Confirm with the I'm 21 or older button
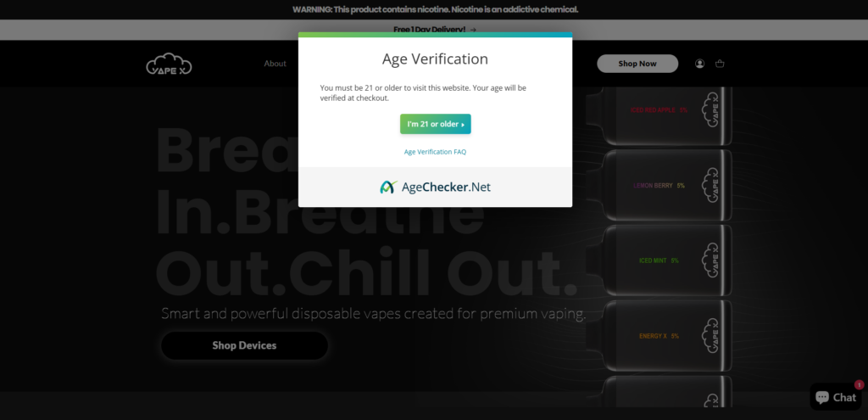The image size is (868, 420). tap(435, 124)
